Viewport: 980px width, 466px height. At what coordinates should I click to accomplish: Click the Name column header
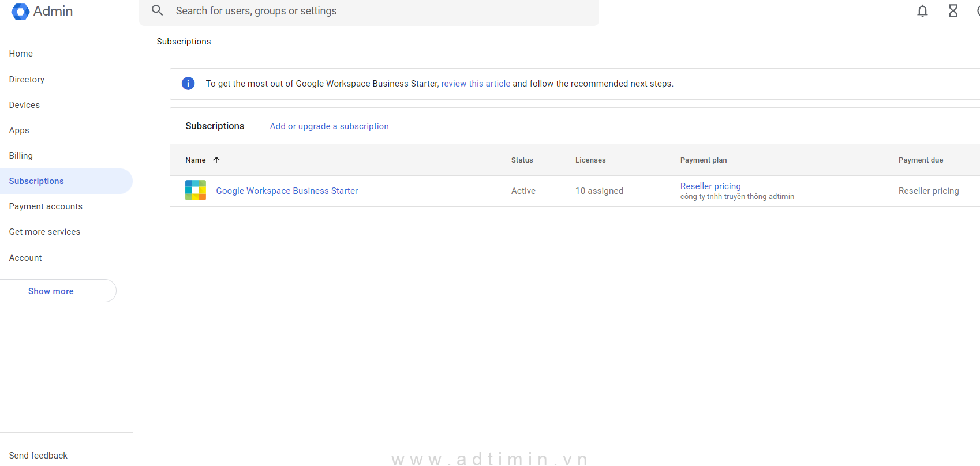(196, 160)
